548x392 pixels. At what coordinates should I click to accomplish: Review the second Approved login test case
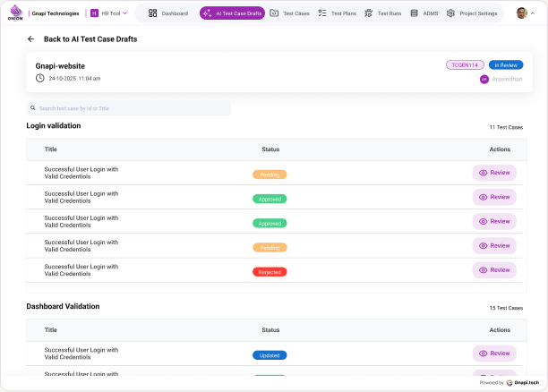click(494, 221)
